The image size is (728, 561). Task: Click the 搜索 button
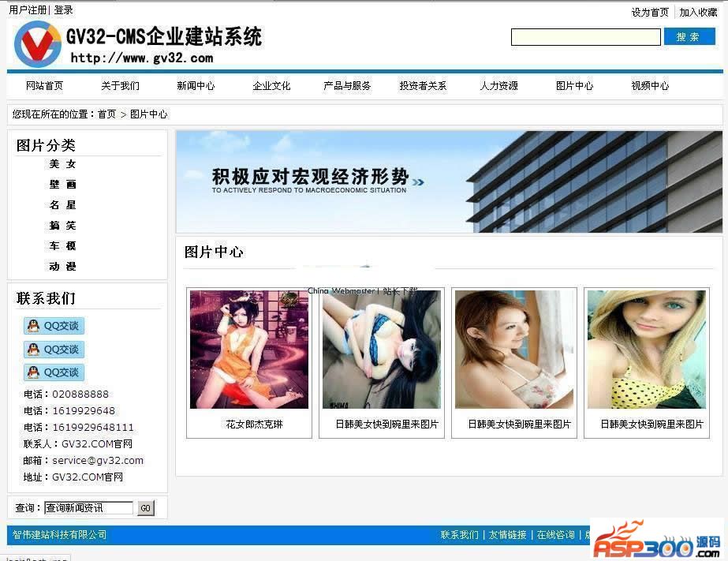click(689, 36)
